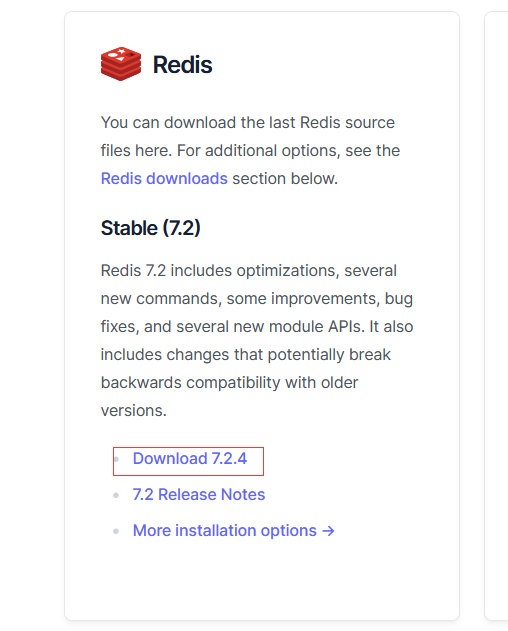Click the 'Redis 7.2 includes optimizations' line
The image size is (508, 631).
point(249,270)
